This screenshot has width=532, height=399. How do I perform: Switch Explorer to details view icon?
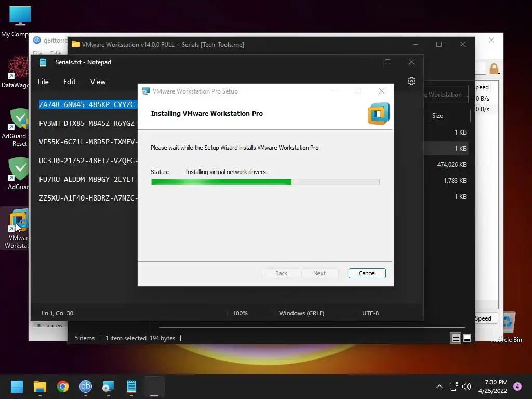pyautogui.click(x=456, y=338)
